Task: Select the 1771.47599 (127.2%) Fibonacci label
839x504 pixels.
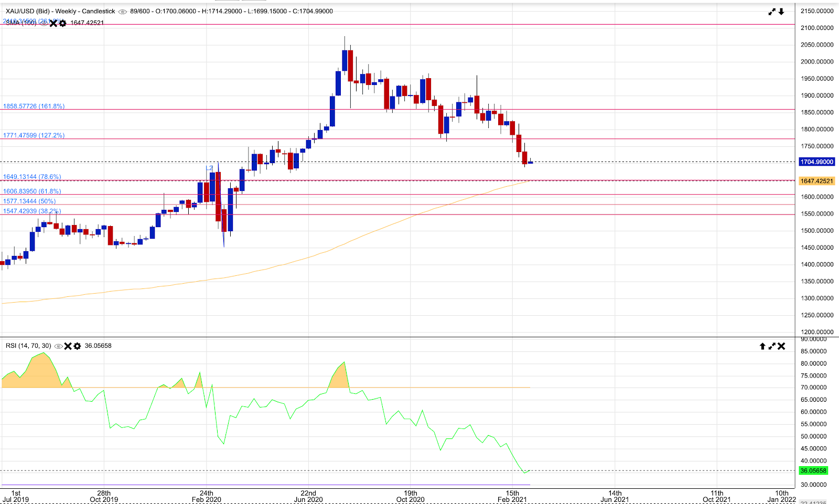Action: 34,135
